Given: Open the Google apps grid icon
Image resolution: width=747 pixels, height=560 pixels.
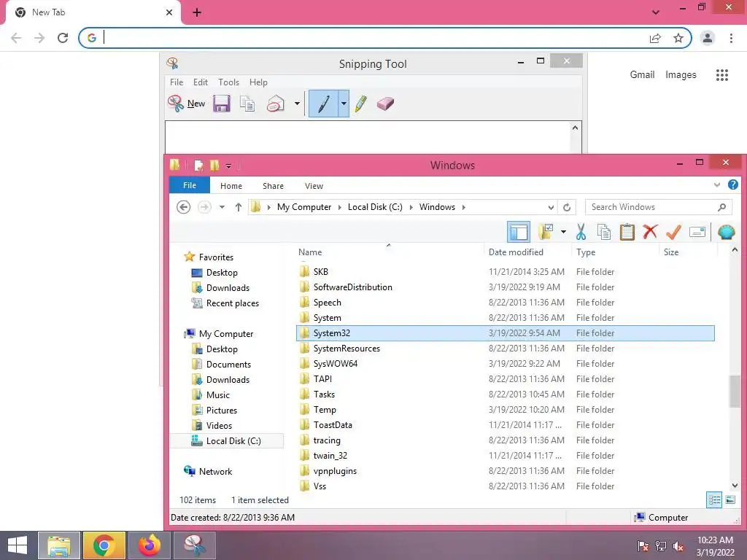Looking at the screenshot, I should (721, 75).
